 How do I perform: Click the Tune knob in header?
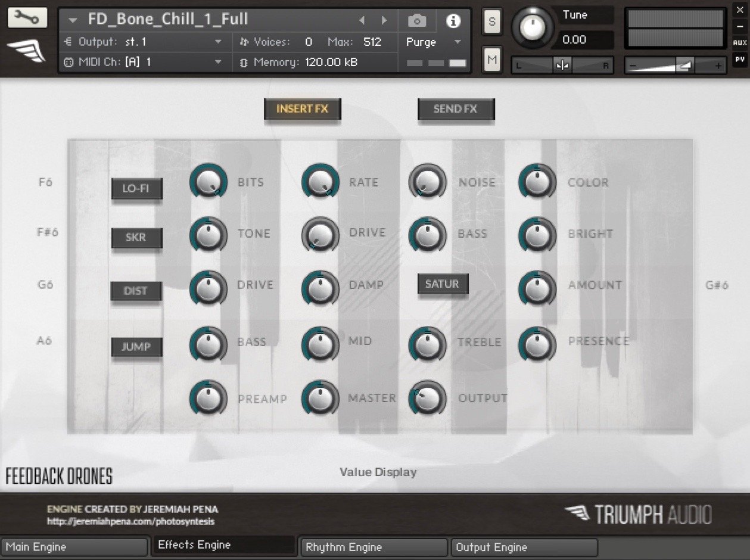pyautogui.click(x=533, y=28)
